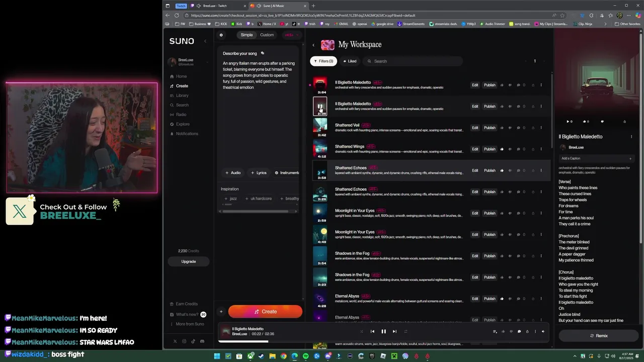This screenshot has width=644, height=362.
Task: Open comments from the bottom player
Action: tap(519, 331)
